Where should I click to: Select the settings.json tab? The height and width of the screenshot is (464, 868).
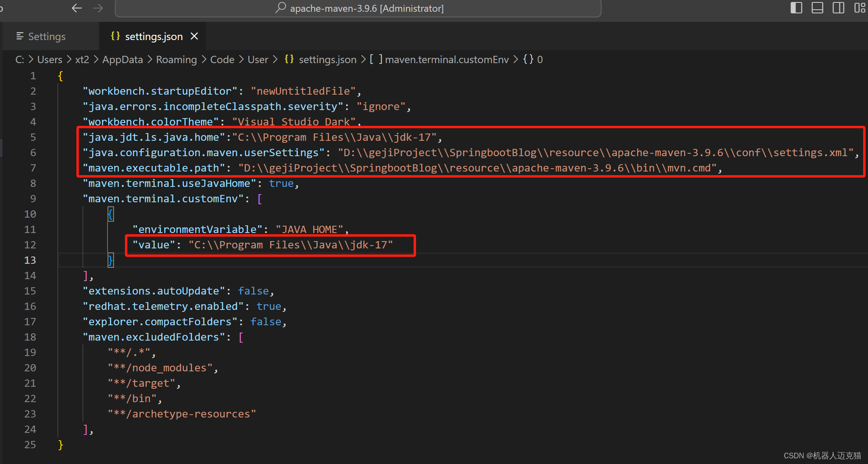click(154, 36)
